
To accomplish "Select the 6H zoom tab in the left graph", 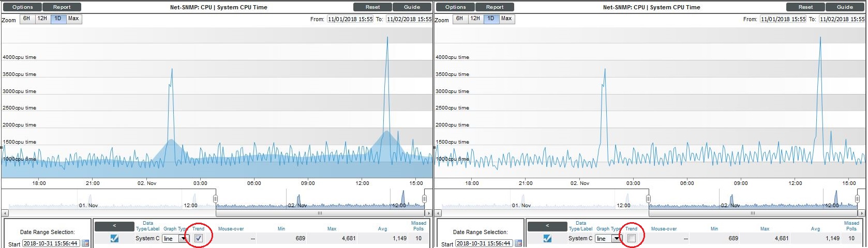I will click(x=27, y=19).
